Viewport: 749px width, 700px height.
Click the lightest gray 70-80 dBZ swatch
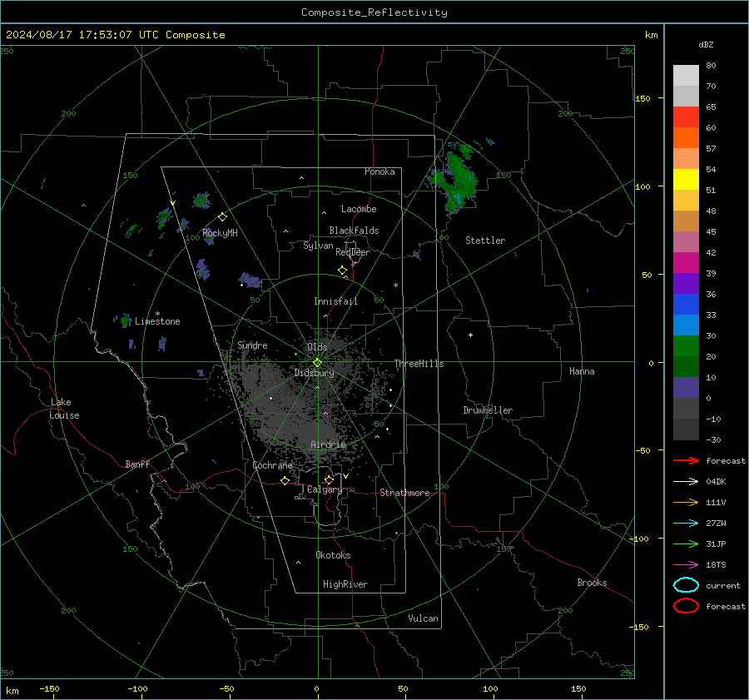(686, 76)
